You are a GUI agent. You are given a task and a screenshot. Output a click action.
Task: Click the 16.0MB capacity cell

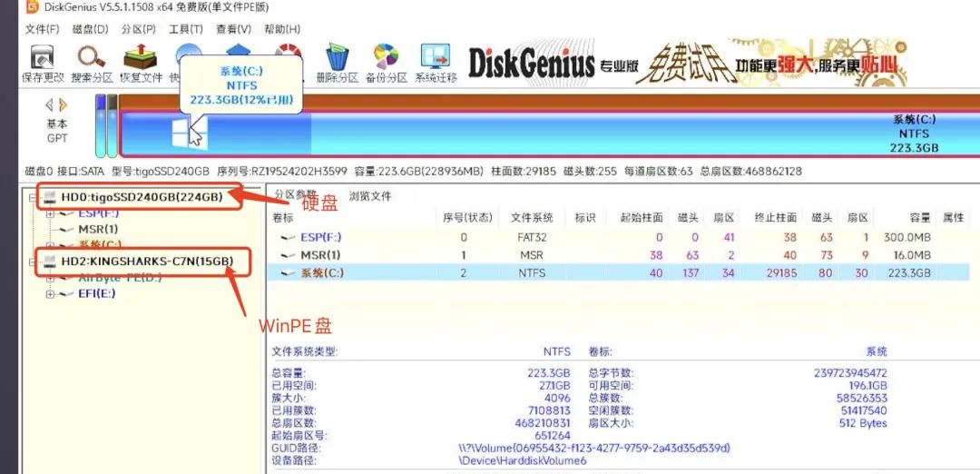(912, 255)
